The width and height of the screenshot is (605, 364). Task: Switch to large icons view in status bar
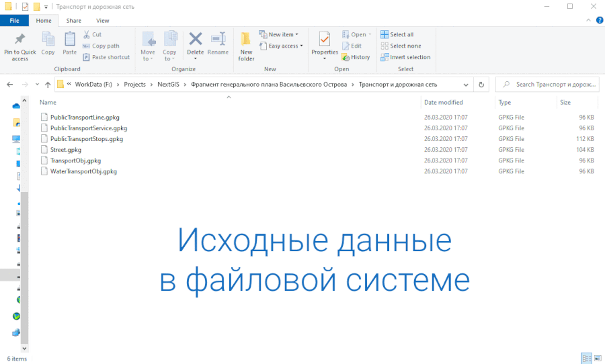tap(597, 359)
